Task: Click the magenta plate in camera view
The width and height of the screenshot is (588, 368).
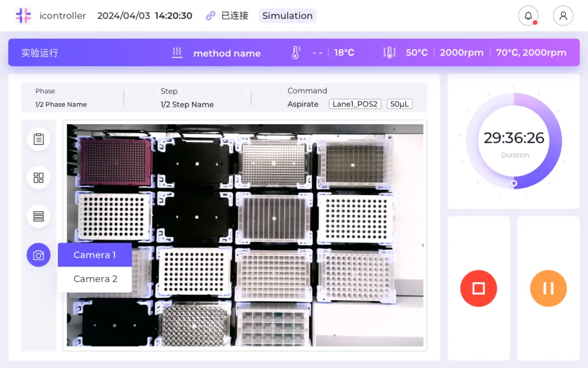Action: (114, 161)
